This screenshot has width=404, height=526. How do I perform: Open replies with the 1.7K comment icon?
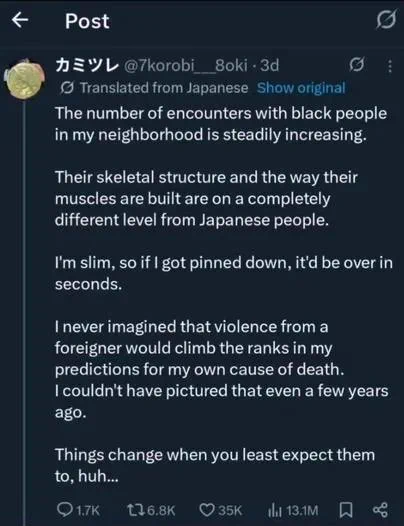(x=63, y=510)
